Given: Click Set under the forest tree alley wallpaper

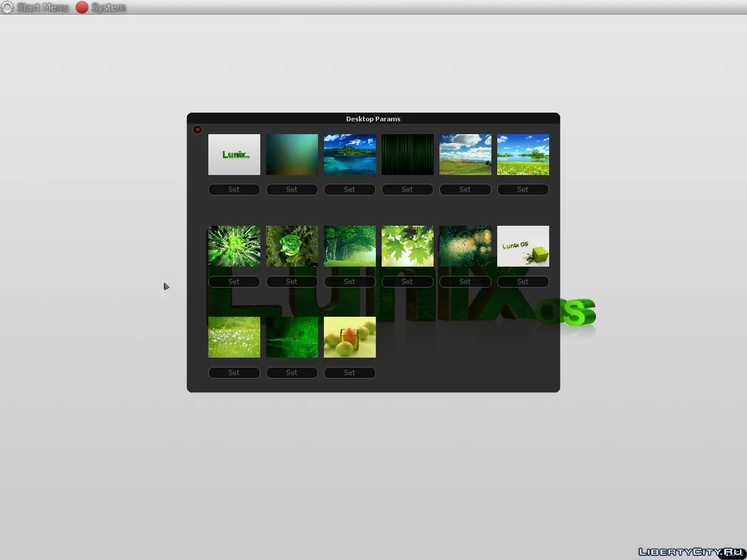Looking at the screenshot, I should pos(350,282).
